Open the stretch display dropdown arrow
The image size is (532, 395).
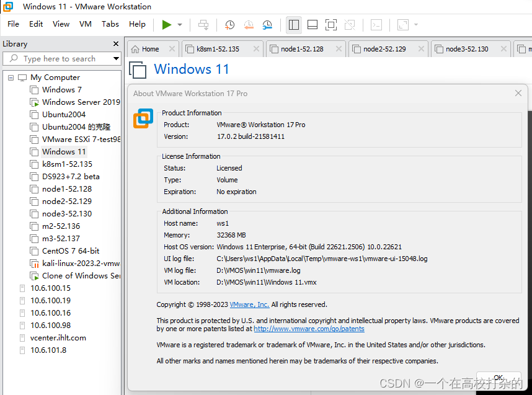(416, 25)
